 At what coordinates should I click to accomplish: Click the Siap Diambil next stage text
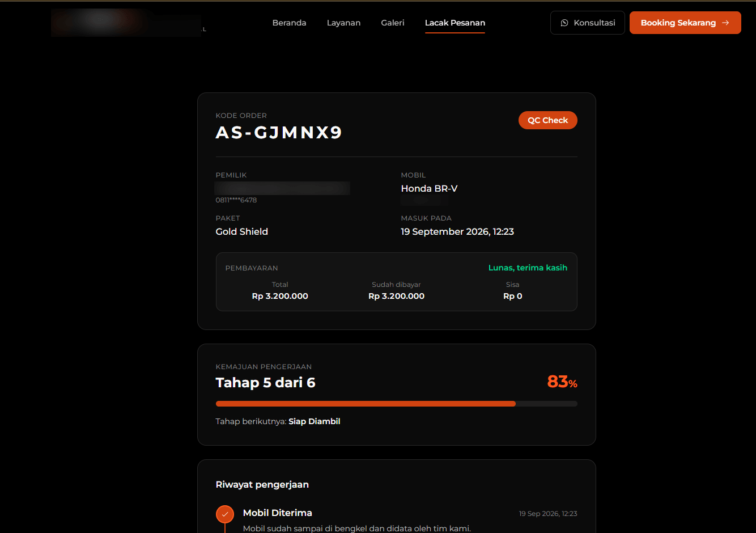[315, 421]
